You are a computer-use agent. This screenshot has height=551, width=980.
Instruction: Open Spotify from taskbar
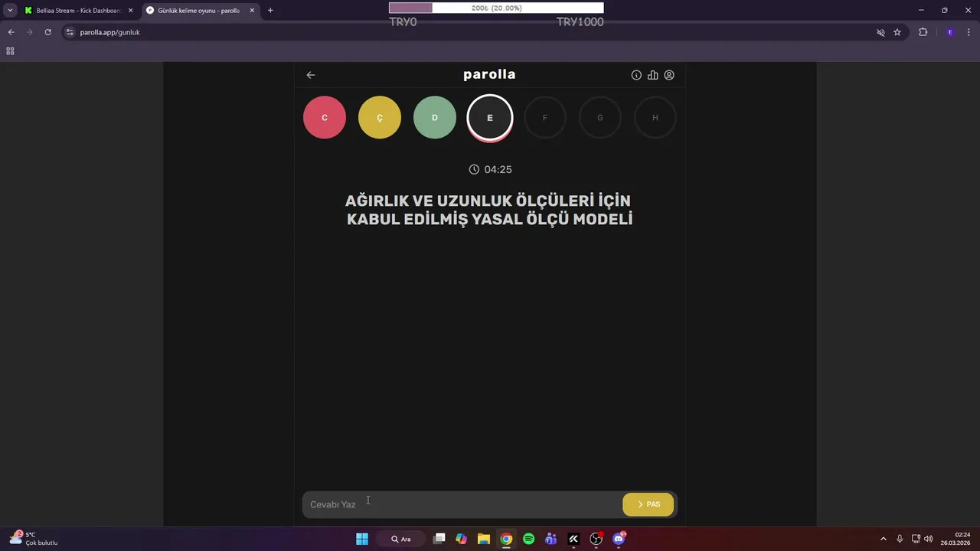coord(528,539)
